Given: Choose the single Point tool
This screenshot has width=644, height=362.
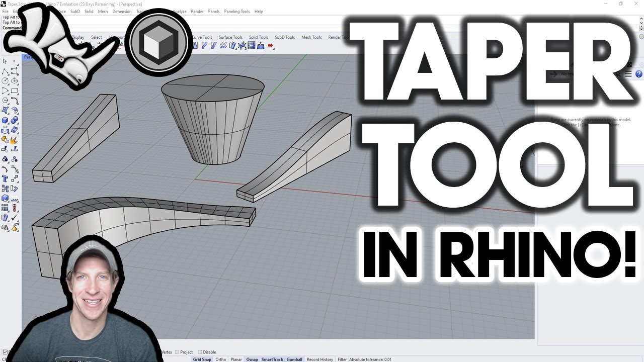Looking at the screenshot, I should [15, 61].
